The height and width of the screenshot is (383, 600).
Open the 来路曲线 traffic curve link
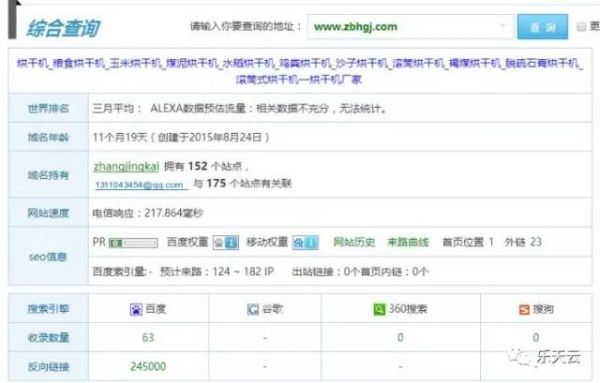(408, 242)
